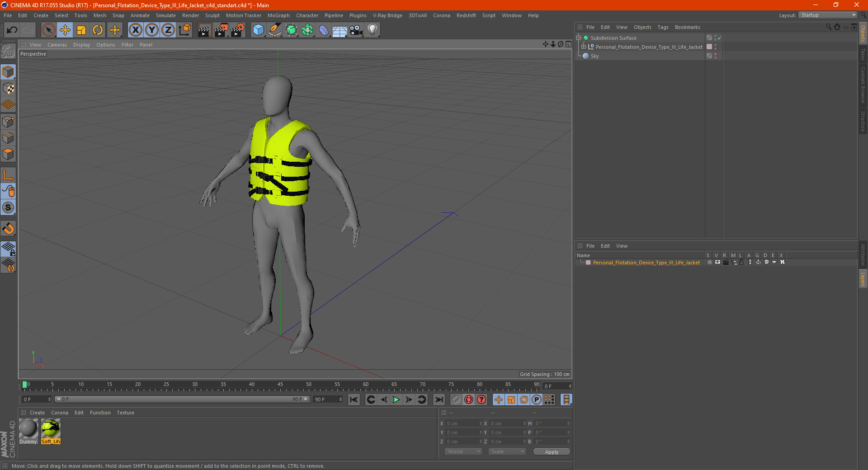
Task: Open the Spline Pen tool
Action: 274,30
